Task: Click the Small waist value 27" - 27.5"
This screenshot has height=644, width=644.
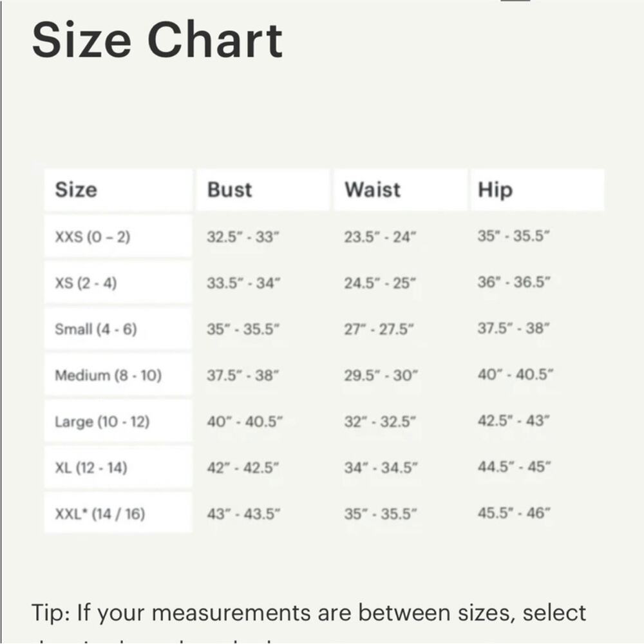Action: tap(379, 329)
